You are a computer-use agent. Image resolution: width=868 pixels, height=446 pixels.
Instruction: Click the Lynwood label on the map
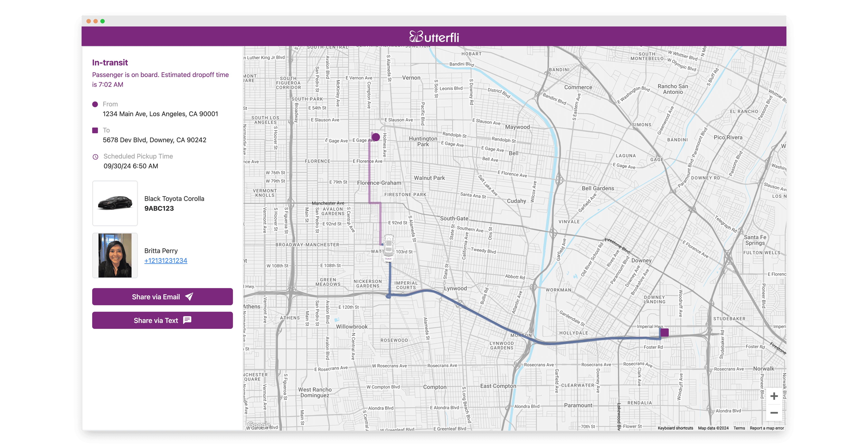[455, 288]
